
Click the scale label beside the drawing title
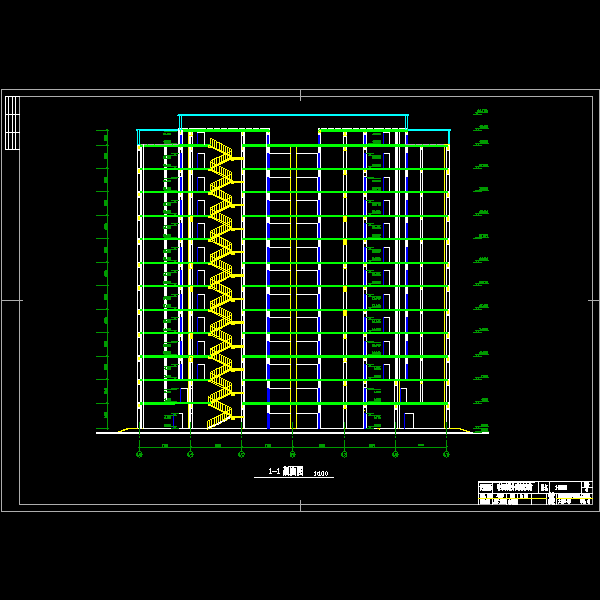[321, 473]
